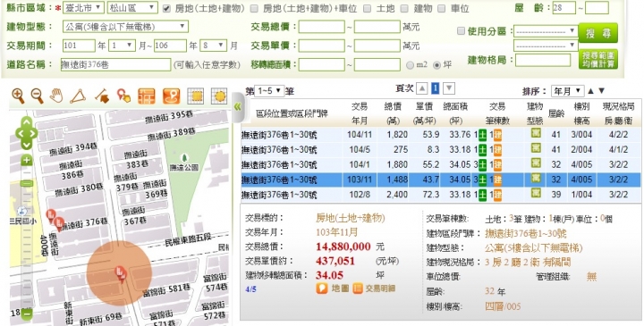Open 建物型態 apartment type dropdown
This screenshot has height=326, width=644.
126,27
